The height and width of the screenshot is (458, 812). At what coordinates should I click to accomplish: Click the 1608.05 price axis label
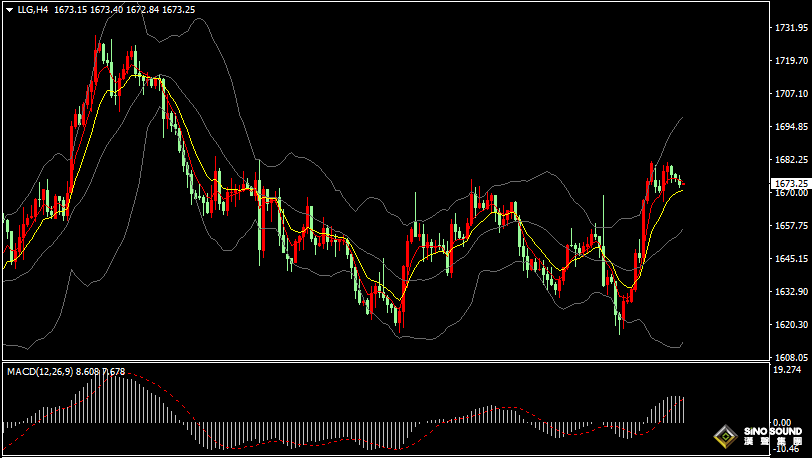tap(790, 357)
